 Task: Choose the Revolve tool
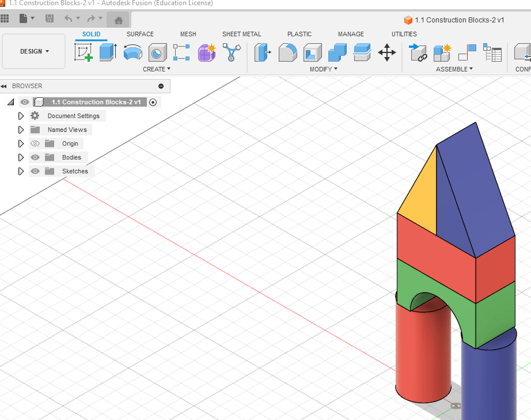[x=132, y=53]
